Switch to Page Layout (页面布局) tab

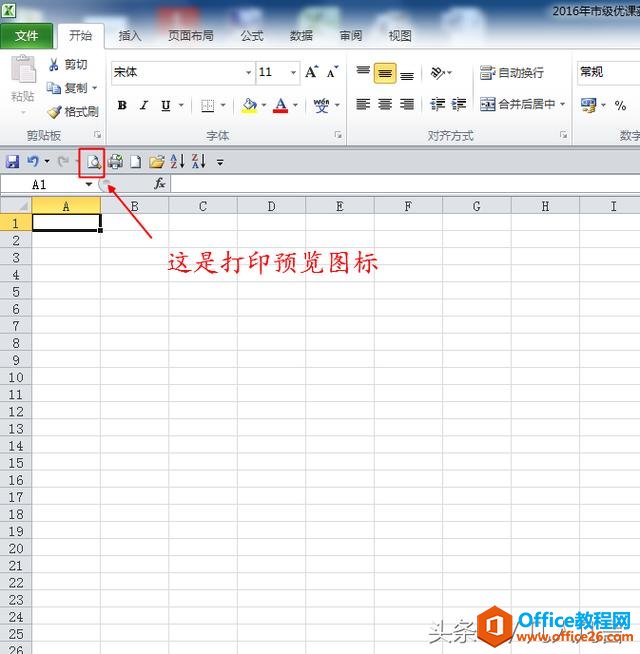coord(191,36)
